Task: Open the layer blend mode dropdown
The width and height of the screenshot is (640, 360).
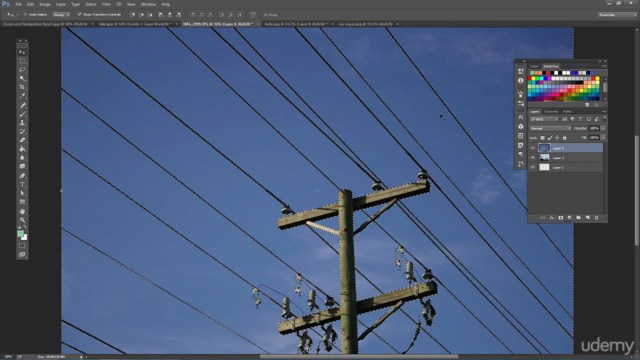Action: coord(550,128)
